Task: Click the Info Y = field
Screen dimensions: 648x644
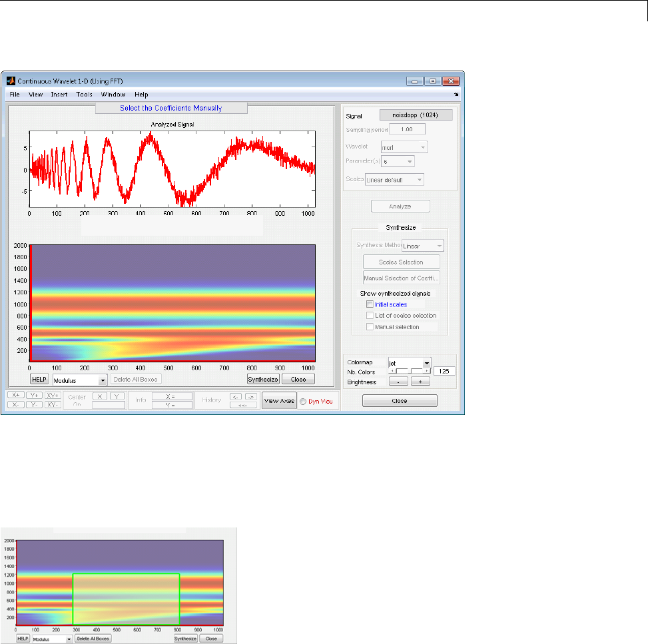Action: coord(172,405)
